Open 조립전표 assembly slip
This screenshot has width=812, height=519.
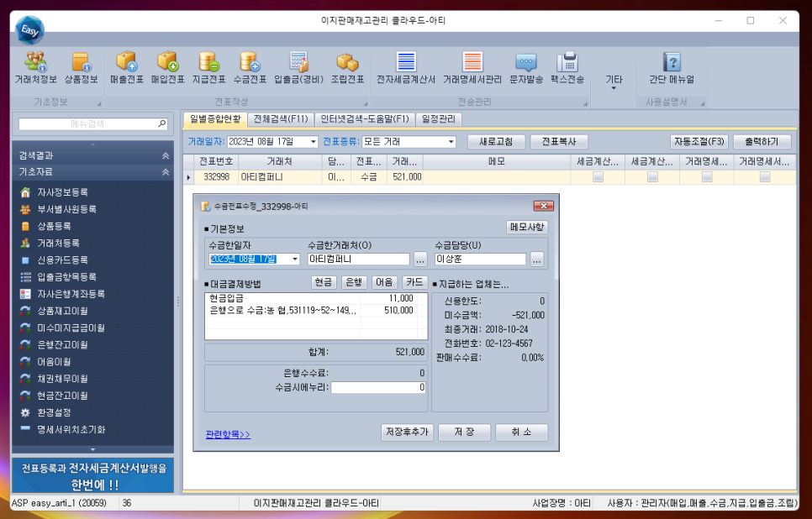coord(347,68)
